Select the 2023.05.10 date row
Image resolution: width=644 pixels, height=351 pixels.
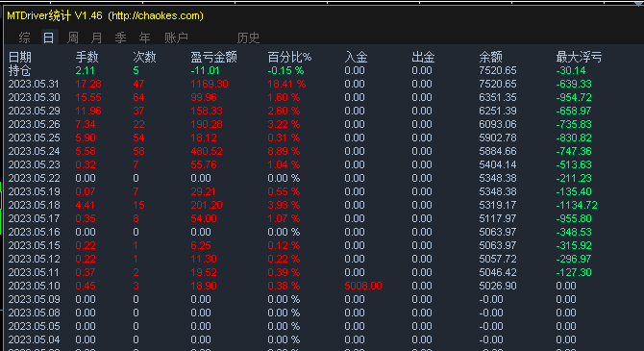coord(34,286)
